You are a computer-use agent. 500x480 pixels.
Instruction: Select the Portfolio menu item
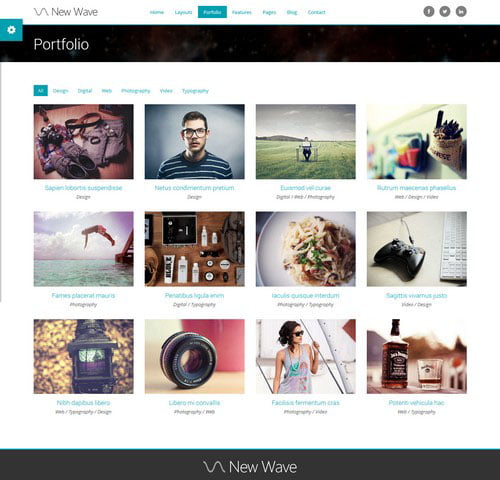coord(212,12)
